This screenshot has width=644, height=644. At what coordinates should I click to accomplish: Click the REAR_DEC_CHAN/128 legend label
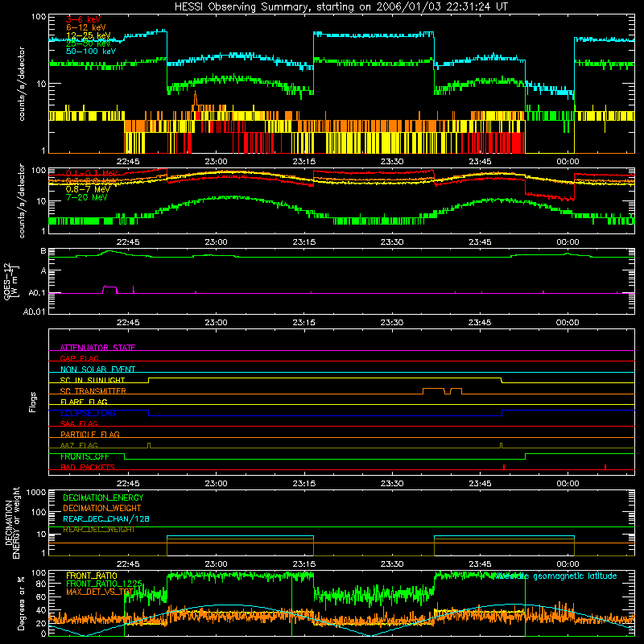tap(106, 518)
